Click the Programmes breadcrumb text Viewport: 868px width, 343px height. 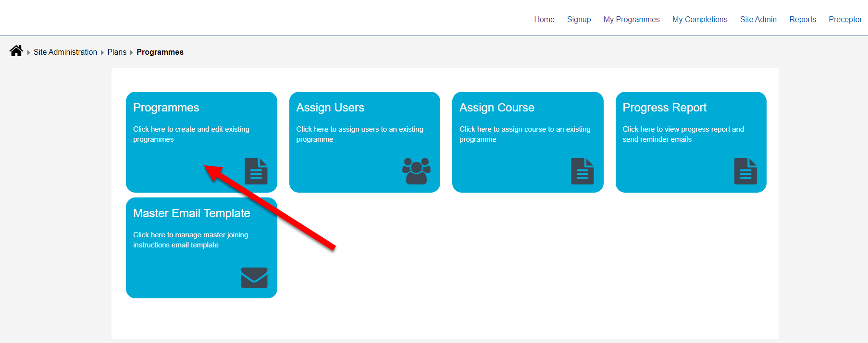160,52
